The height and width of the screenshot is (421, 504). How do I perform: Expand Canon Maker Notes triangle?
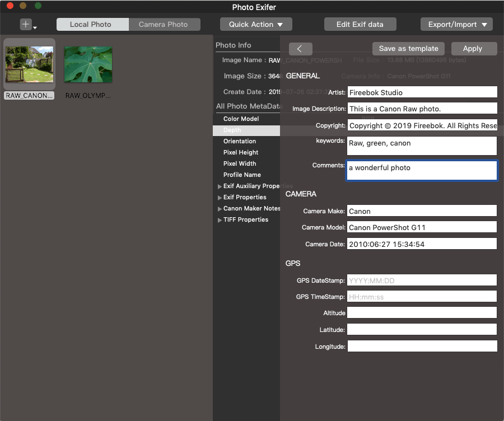click(220, 209)
